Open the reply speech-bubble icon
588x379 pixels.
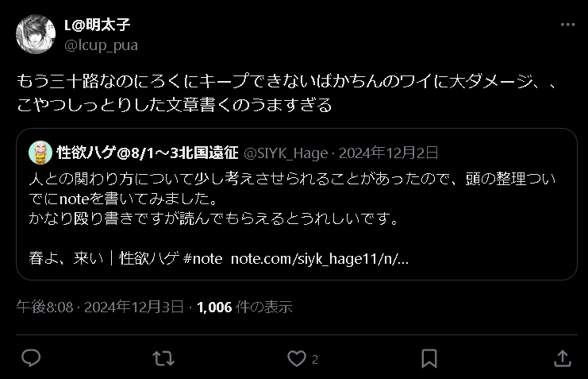[x=31, y=358]
